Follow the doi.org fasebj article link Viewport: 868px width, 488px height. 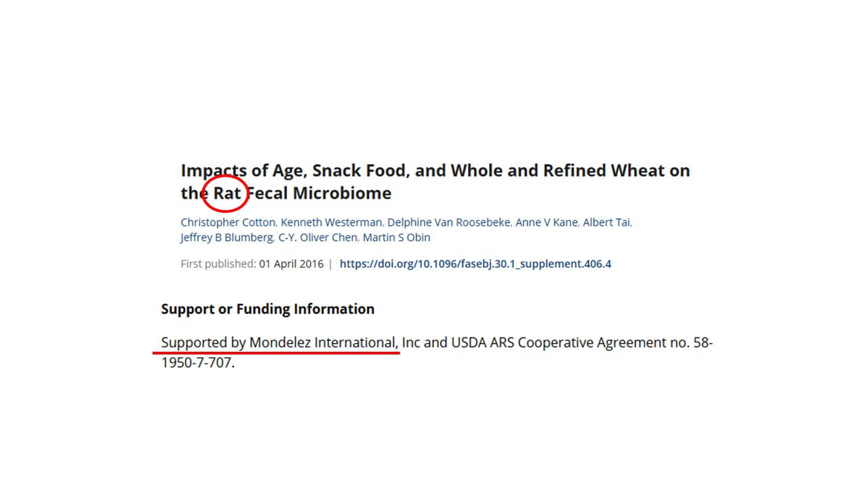pos(475,264)
